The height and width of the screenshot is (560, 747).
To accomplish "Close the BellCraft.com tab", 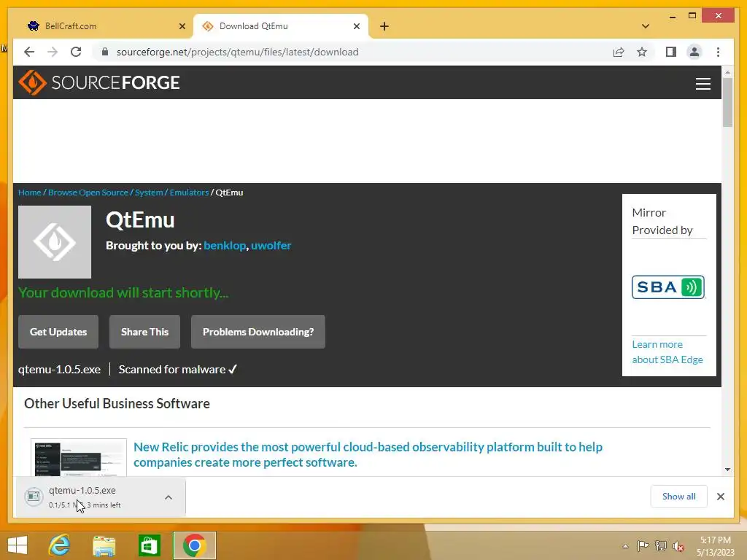I will click(x=182, y=26).
